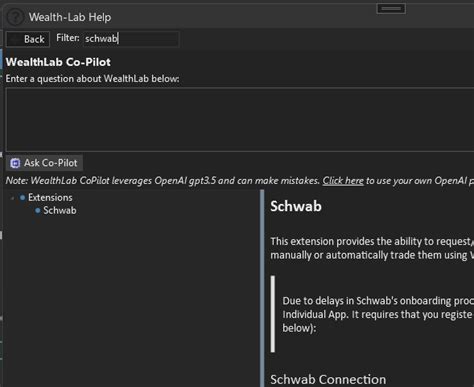This screenshot has height=387, width=474.
Task: Click the 'Schwab' heading in the help content
Action: (296, 206)
